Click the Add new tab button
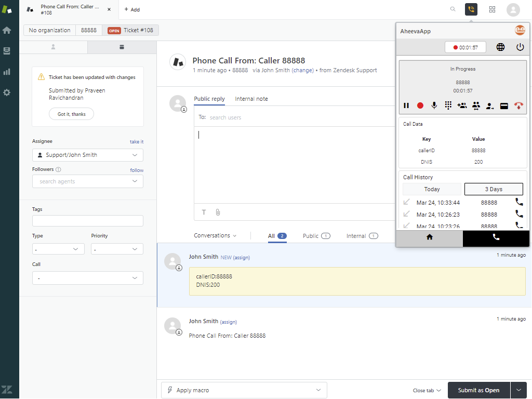 point(132,9)
